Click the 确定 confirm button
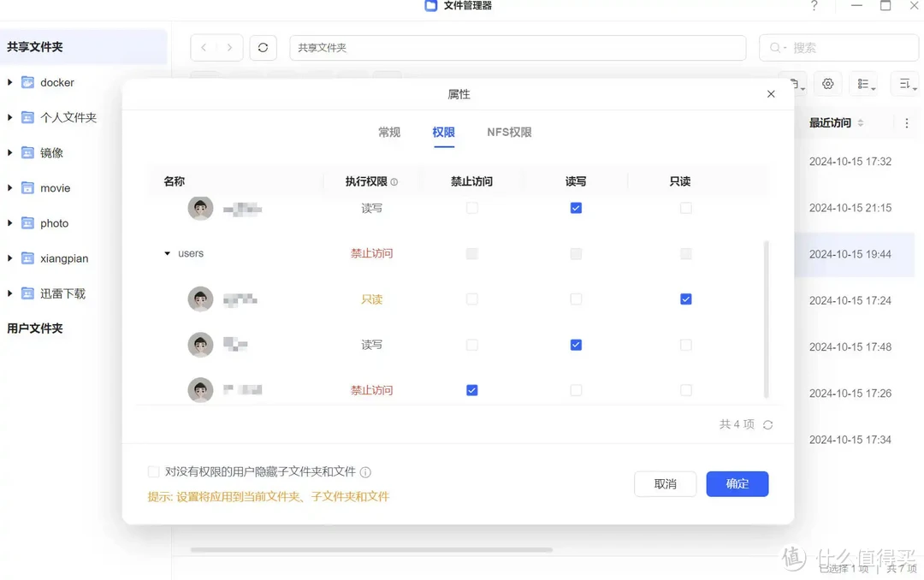This screenshot has width=924, height=580. (737, 483)
